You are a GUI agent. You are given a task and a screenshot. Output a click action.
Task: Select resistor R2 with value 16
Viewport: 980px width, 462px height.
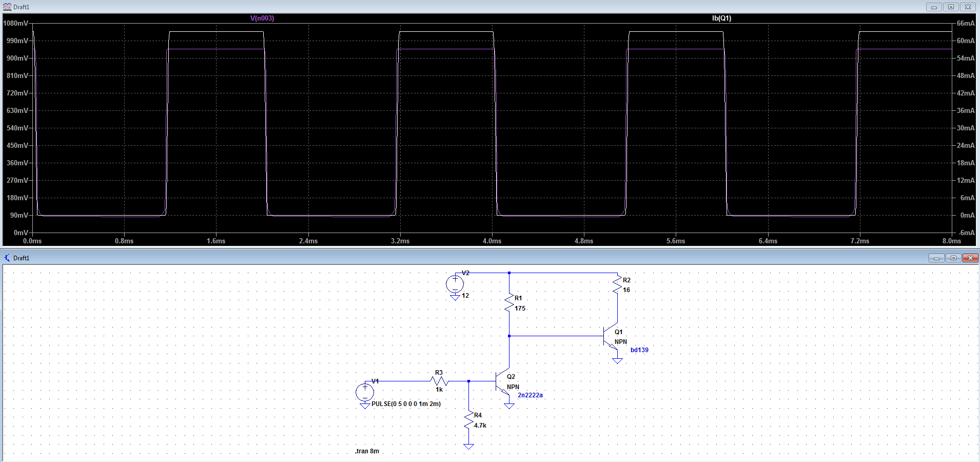coord(617,285)
